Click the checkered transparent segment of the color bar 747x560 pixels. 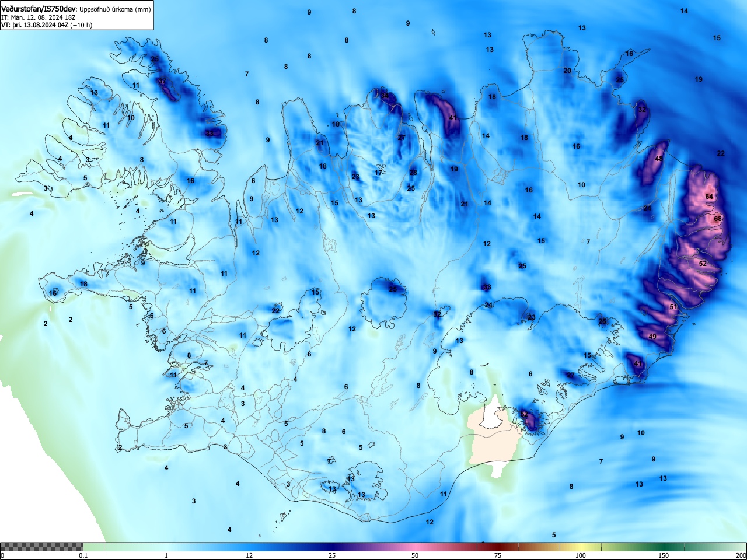point(41,547)
